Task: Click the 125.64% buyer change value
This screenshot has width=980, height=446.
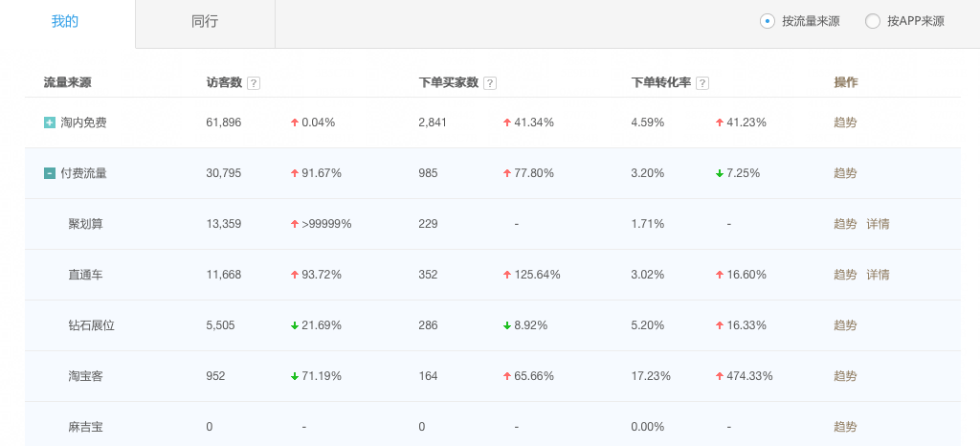Action: point(537,275)
